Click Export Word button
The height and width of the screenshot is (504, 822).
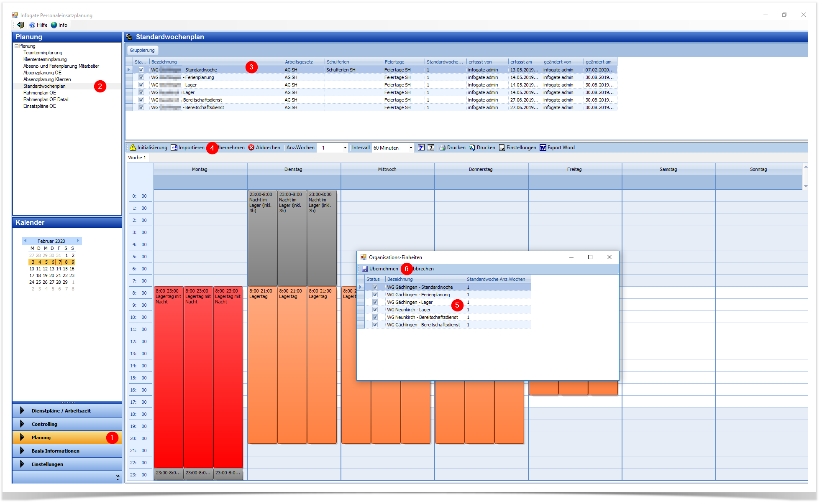pyautogui.click(x=557, y=148)
